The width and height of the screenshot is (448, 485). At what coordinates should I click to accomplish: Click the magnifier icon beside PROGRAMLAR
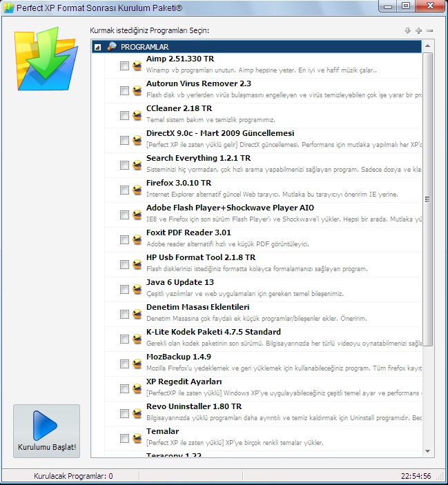tap(112, 47)
